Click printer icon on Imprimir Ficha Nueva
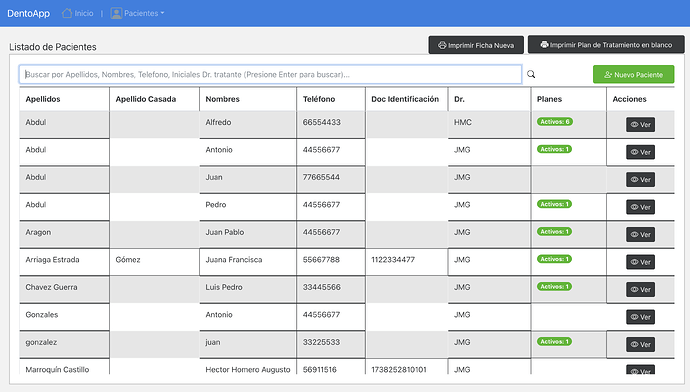Screen dimensions: 690x392 (x=442, y=45)
